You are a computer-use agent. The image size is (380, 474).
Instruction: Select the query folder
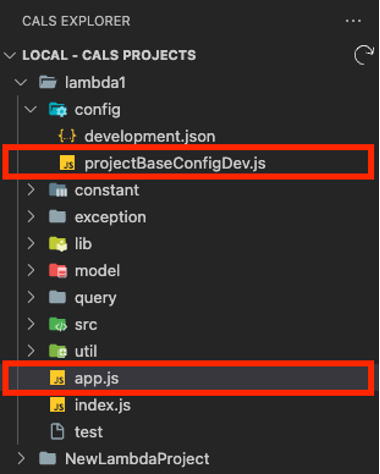click(x=95, y=298)
